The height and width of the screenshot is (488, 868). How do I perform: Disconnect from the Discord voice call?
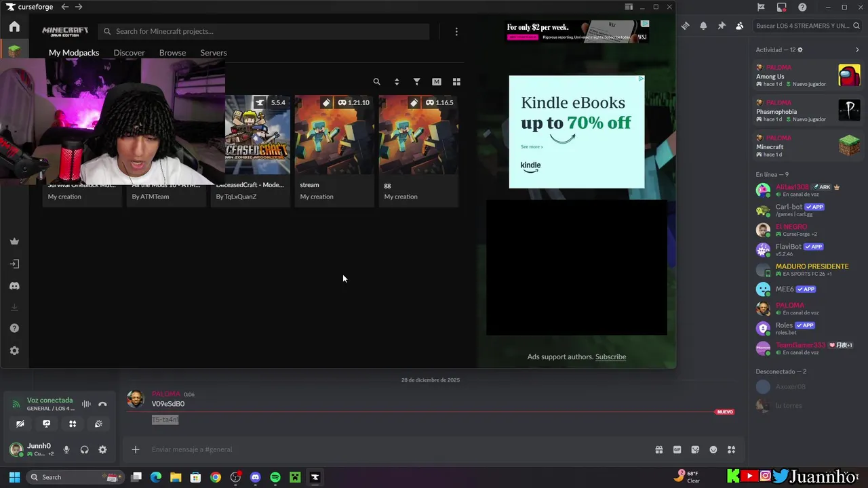(102, 404)
